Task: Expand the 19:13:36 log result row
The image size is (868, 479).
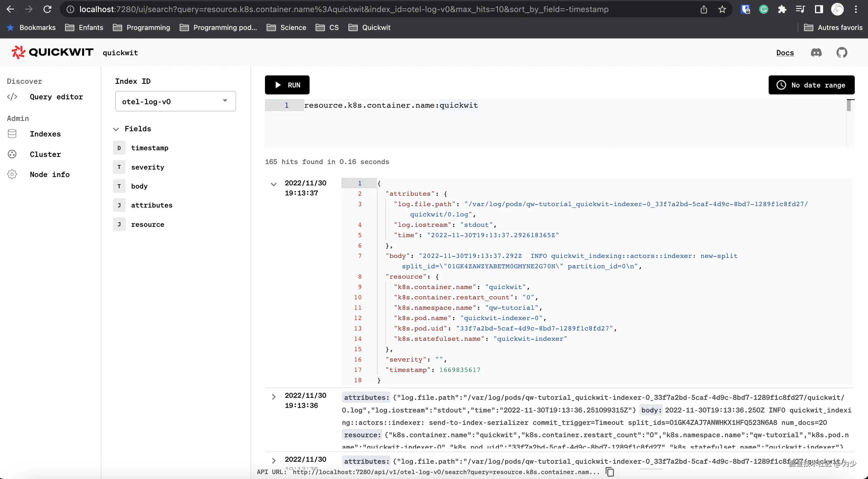Action: (274, 397)
